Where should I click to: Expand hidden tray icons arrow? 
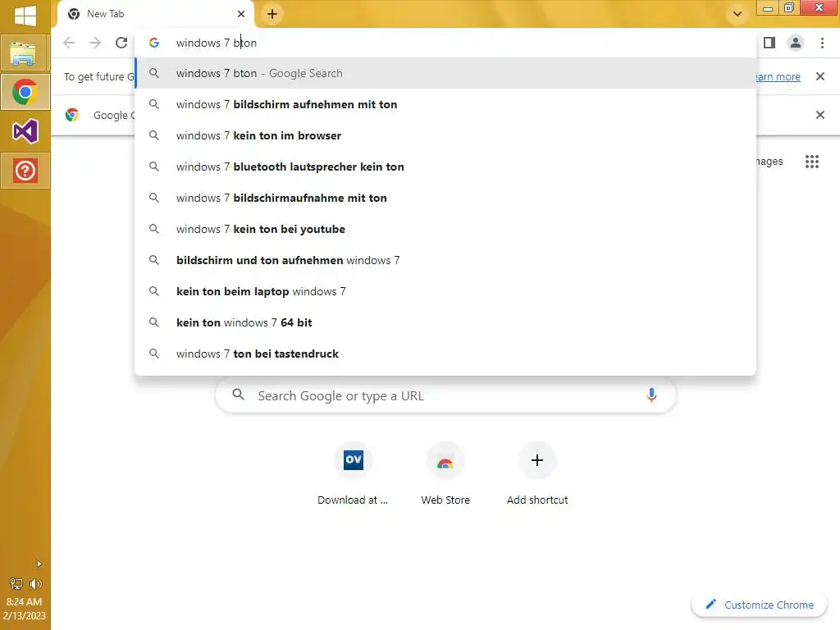coord(39,564)
